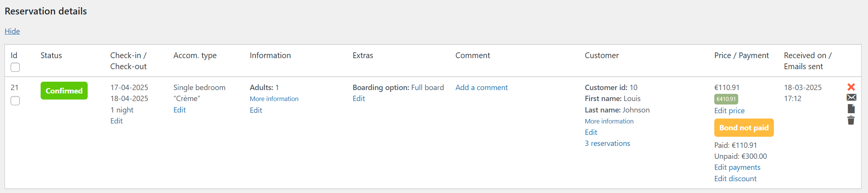Open Edit payments link

click(737, 167)
